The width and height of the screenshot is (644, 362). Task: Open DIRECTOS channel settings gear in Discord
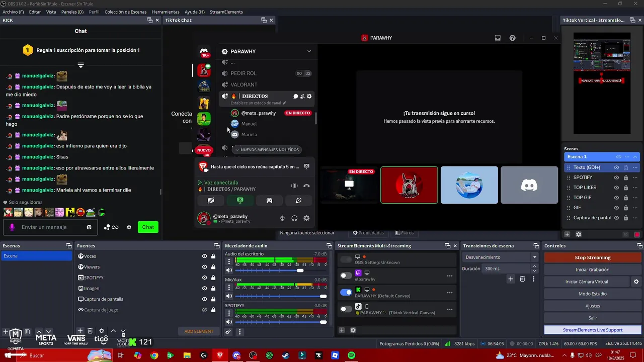309,96
